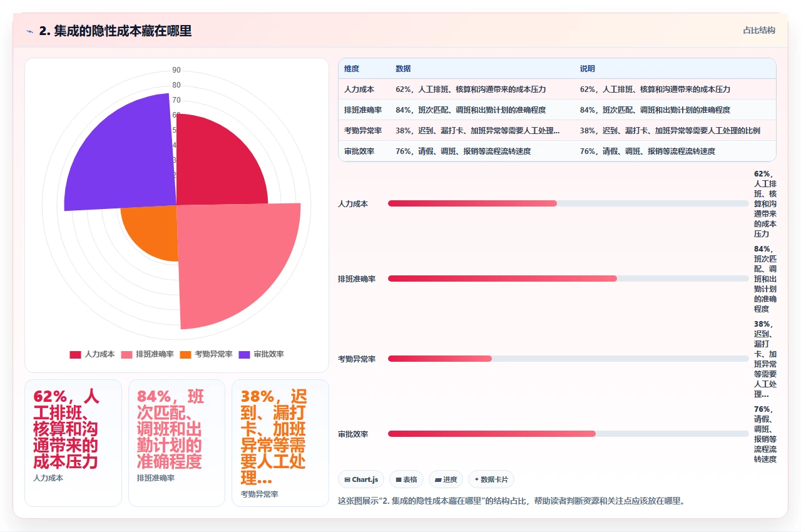This screenshot has width=801, height=532.
Task: Click the 76% note right of 审批效率 bar
Action: (765, 434)
